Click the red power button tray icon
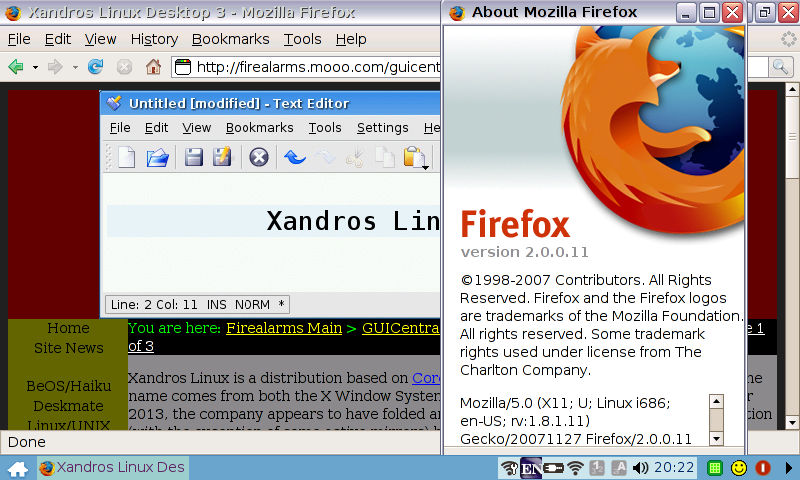 (763, 468)
